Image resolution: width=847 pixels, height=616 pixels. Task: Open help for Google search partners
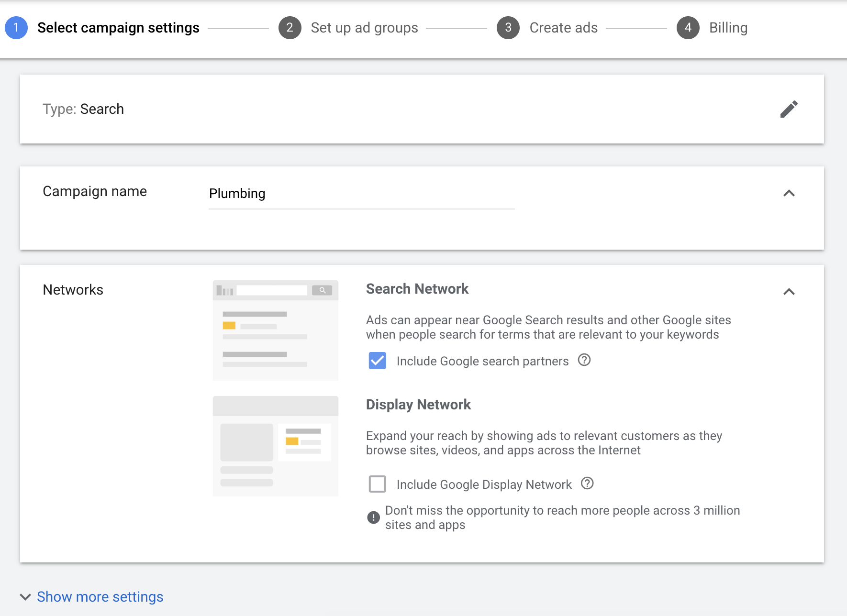[x=584, y=360]
